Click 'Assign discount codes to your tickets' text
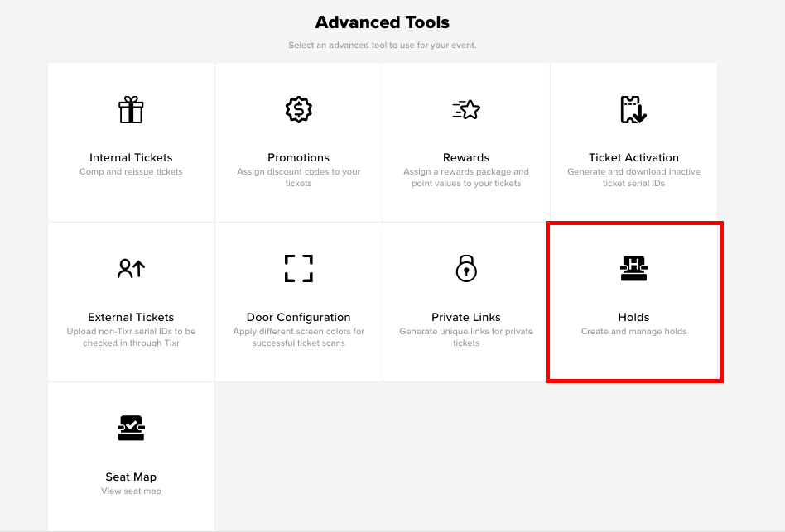The width and height of the screenshot is (785, 532). 298,178
